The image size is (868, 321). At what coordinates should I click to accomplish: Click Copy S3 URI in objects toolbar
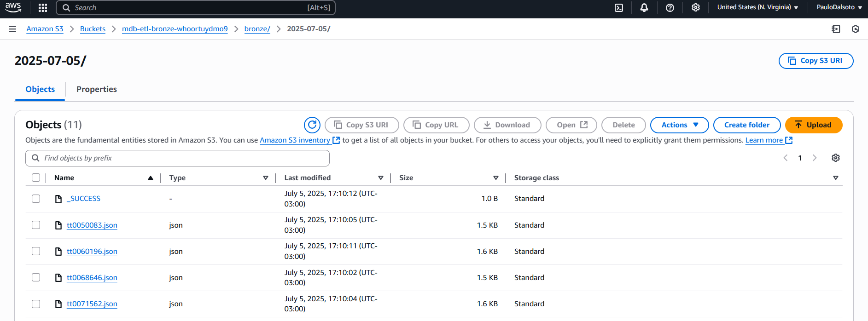[x=361, y=125]
